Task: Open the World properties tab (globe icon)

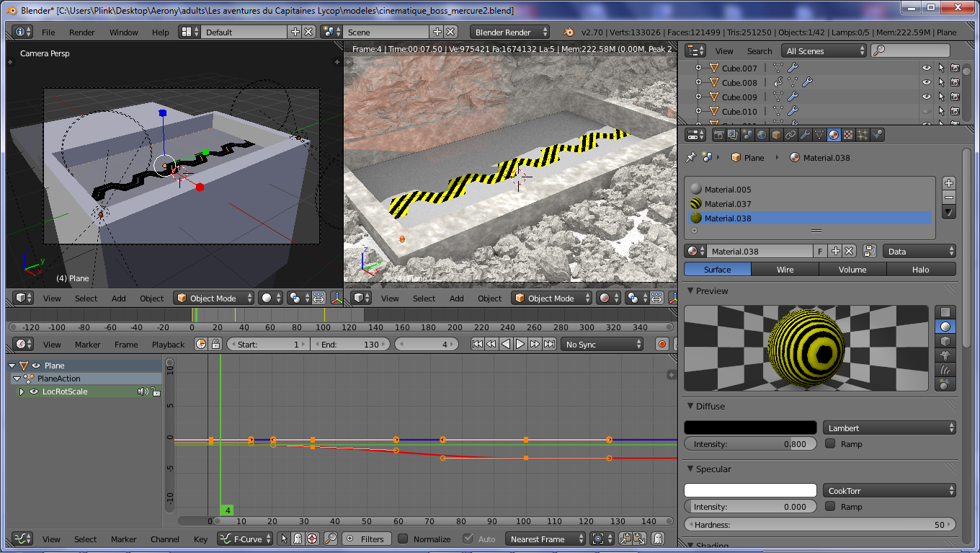Action: pos(762,134)
